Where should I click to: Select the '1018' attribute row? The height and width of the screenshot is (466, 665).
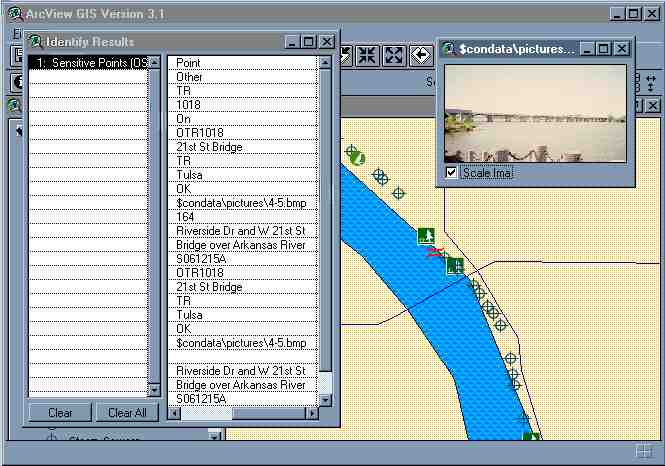tap(243, 105)
